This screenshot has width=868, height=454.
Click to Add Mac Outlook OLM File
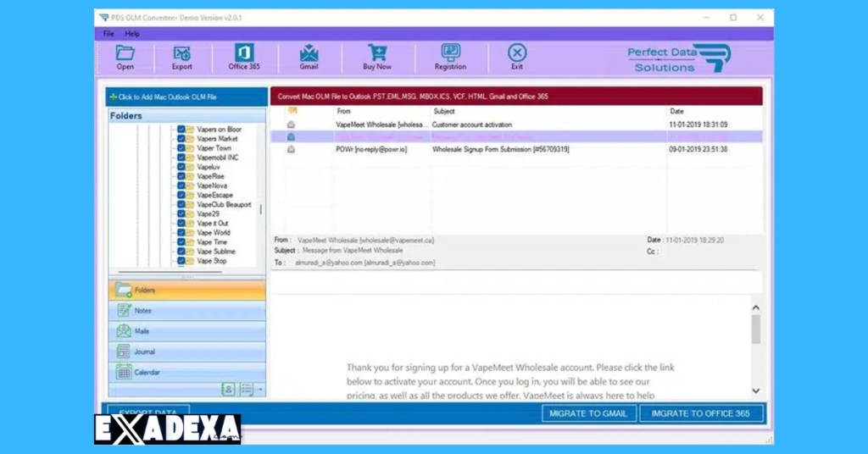pyautogui.click(x=186, y=97)
